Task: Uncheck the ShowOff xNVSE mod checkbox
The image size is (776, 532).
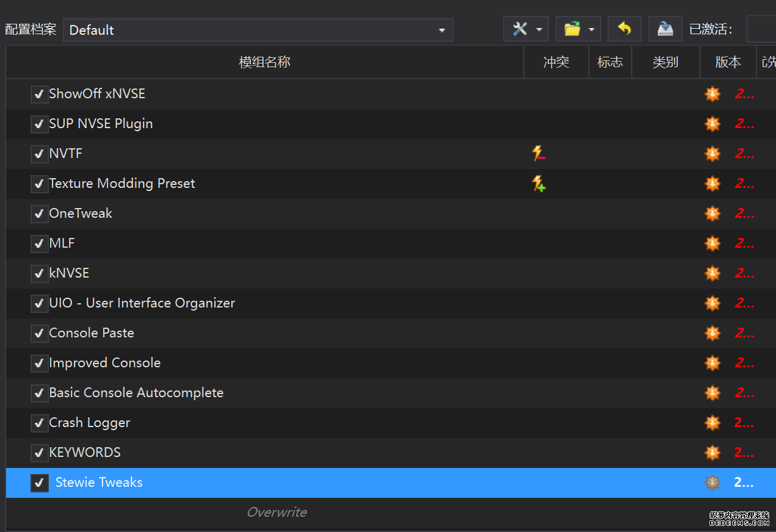Action: tap(39, 94)
